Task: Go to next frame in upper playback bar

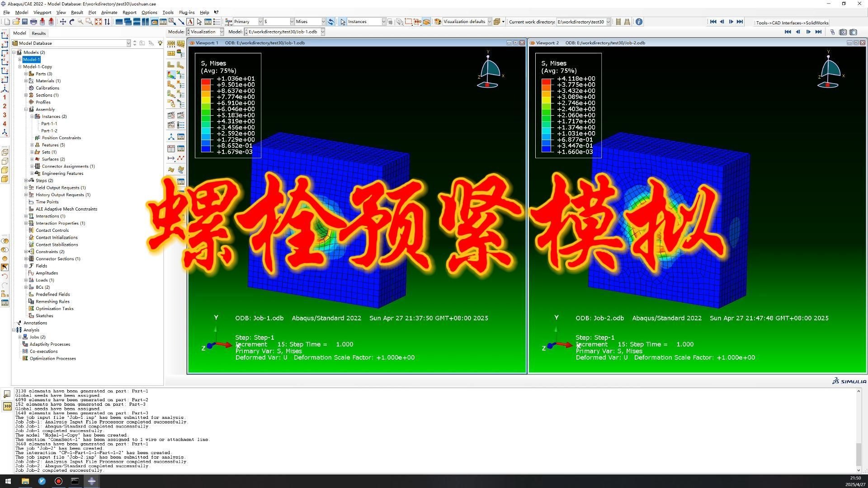Action: [731, 22]
